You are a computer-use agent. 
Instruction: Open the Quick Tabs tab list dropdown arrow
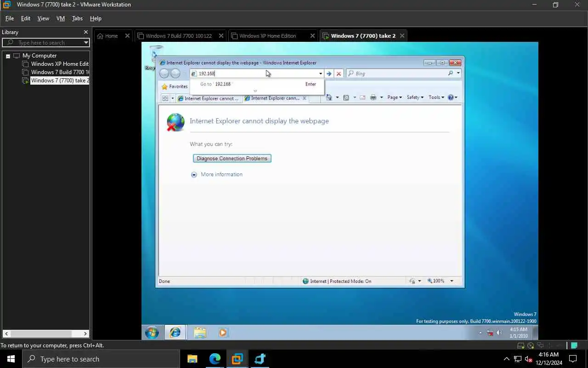coord(173,98)
